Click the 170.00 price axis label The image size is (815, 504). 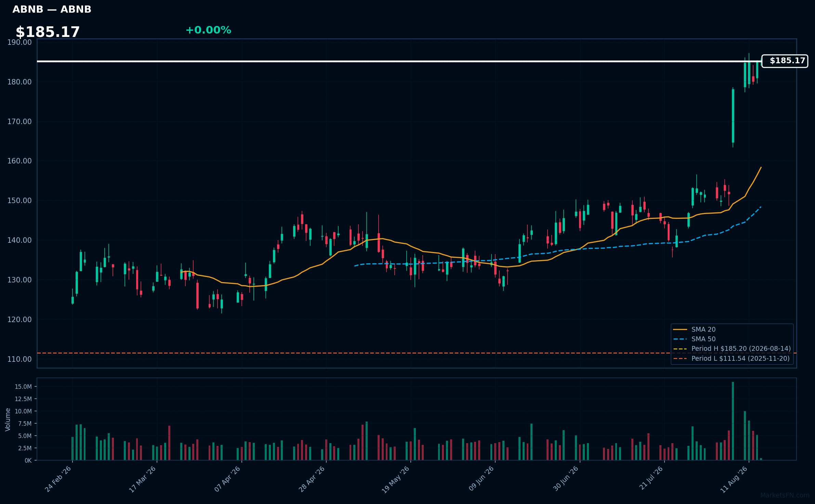(19, 122)
